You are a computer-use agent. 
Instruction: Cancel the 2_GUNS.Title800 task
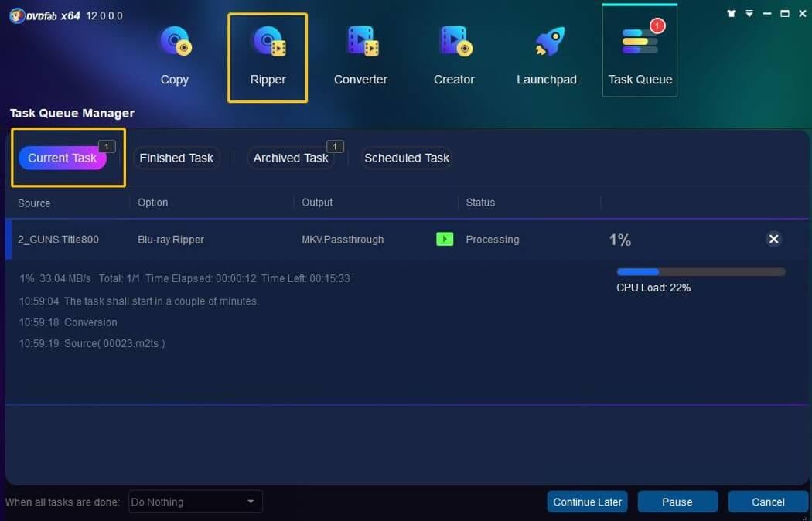click(x=773, y=239)
